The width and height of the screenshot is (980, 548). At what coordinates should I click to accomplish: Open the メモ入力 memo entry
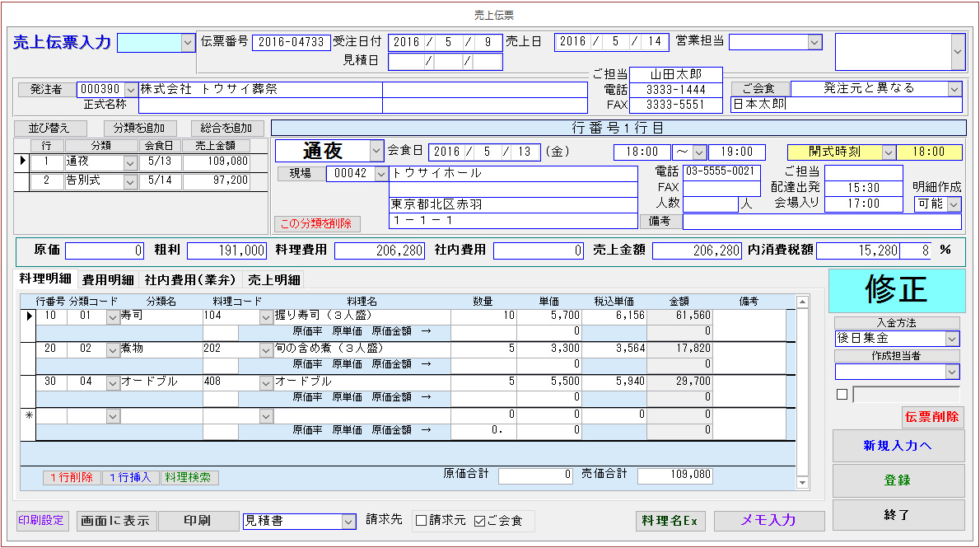coord(768,521)
